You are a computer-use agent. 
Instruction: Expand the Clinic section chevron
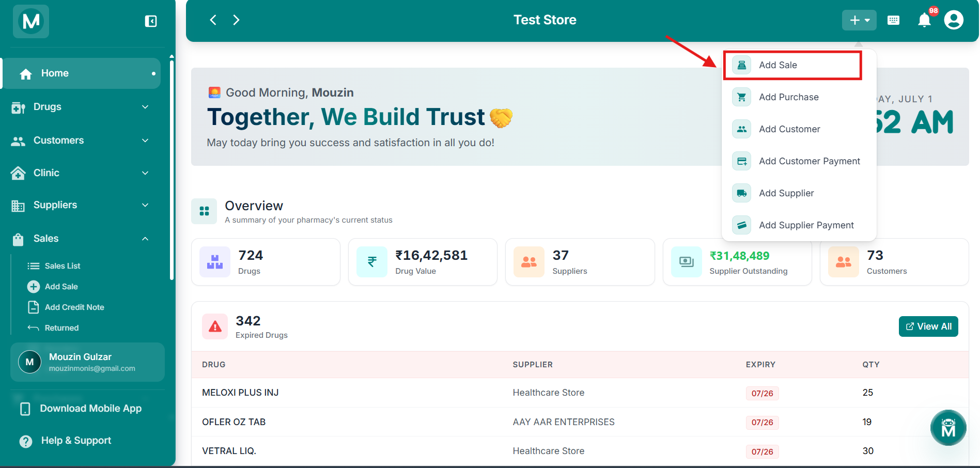145,173
